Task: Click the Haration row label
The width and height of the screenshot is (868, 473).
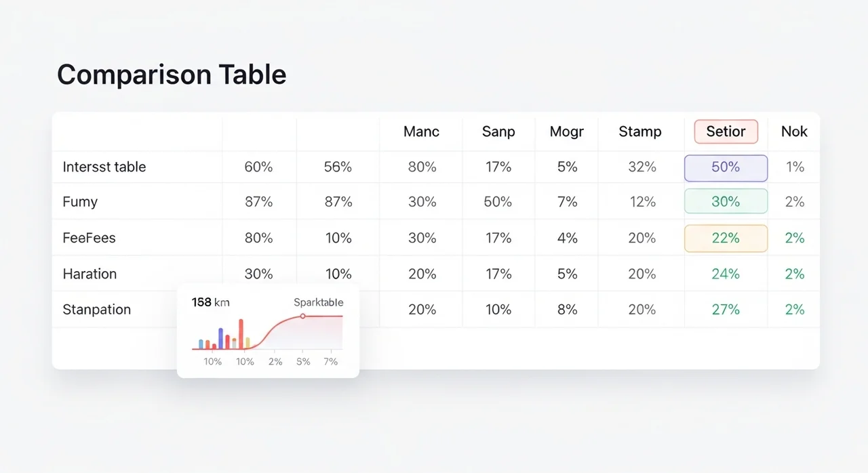Action: (90, 274)
